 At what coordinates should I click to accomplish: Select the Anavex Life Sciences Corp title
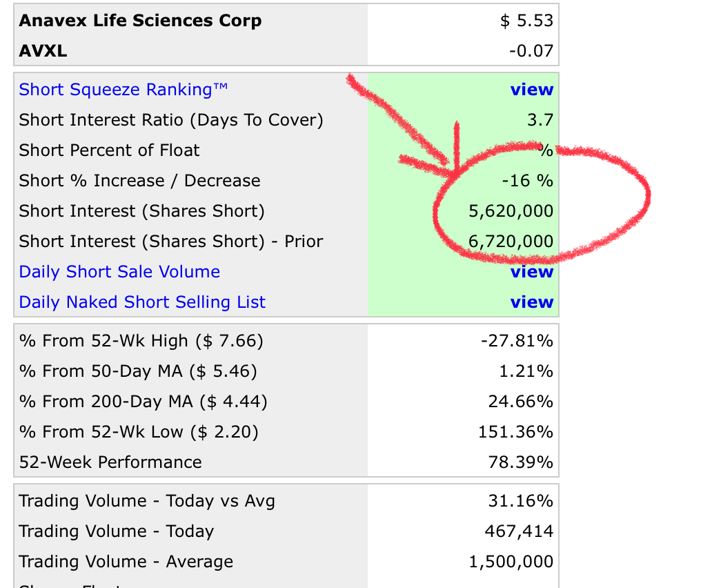(x=140, y=21)
